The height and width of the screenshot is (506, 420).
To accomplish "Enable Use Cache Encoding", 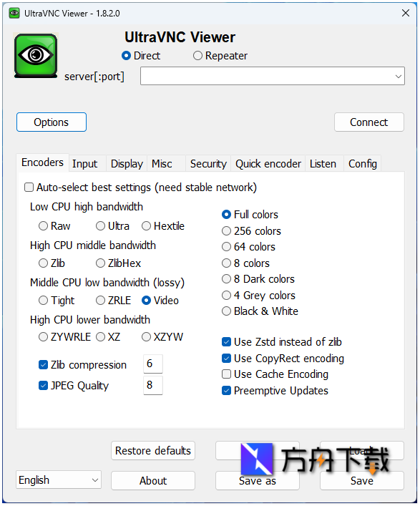I will click(x=226, y=374).
